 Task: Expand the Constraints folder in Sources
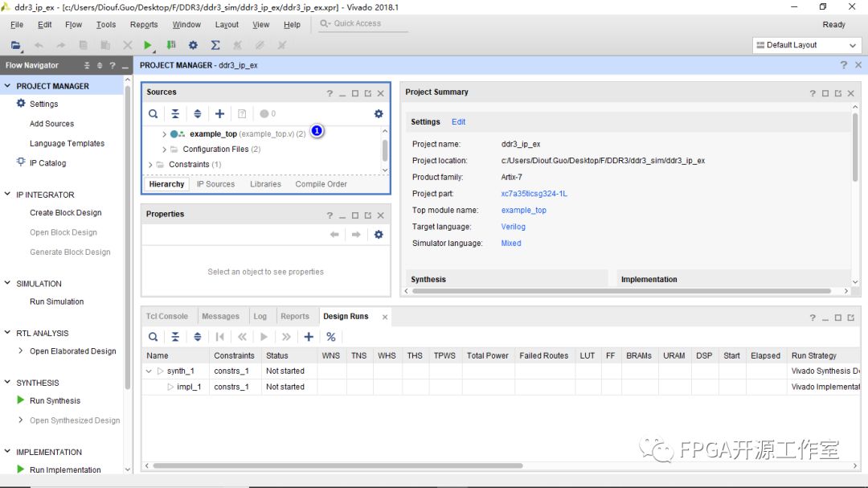150,165
